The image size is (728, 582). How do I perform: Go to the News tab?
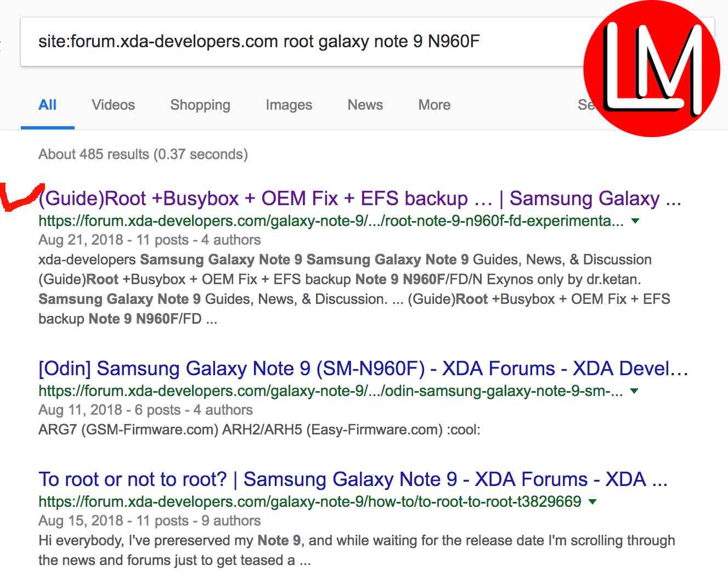point(365,105)
